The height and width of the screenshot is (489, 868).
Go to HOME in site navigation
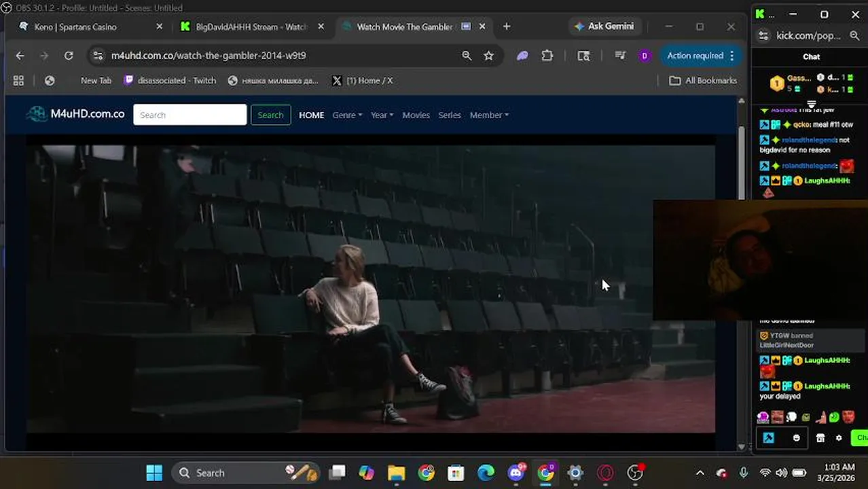(311, 115)
